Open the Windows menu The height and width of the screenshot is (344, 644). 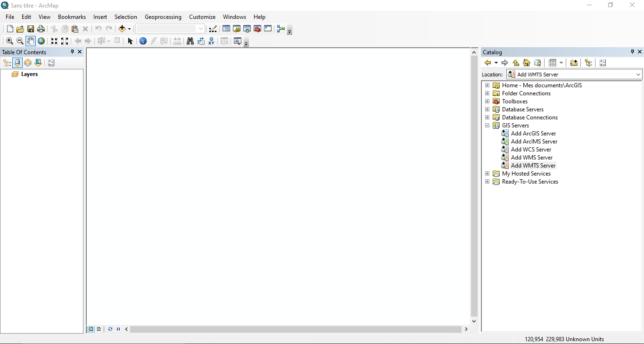point(235,17)
